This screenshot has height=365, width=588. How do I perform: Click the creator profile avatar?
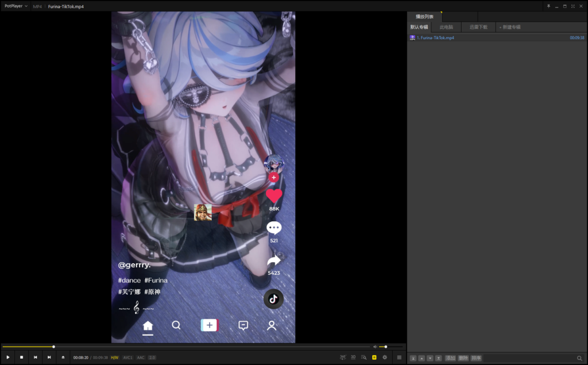274,164
